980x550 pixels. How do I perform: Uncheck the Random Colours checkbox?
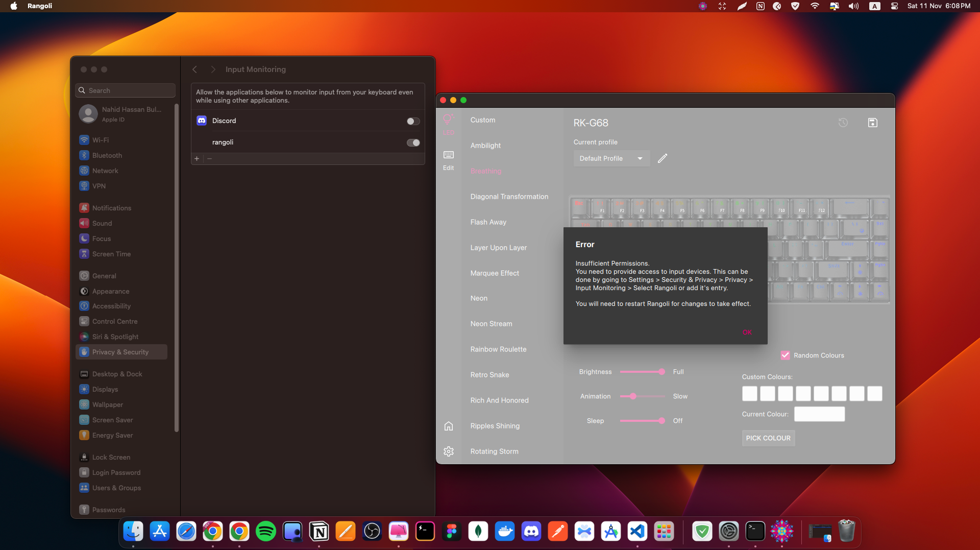[785, 355]
